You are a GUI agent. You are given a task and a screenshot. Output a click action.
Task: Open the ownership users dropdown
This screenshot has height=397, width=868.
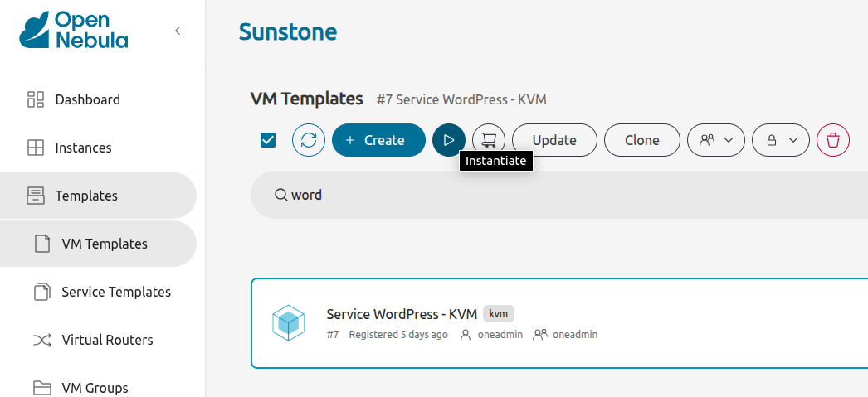[x=715, y=140]
